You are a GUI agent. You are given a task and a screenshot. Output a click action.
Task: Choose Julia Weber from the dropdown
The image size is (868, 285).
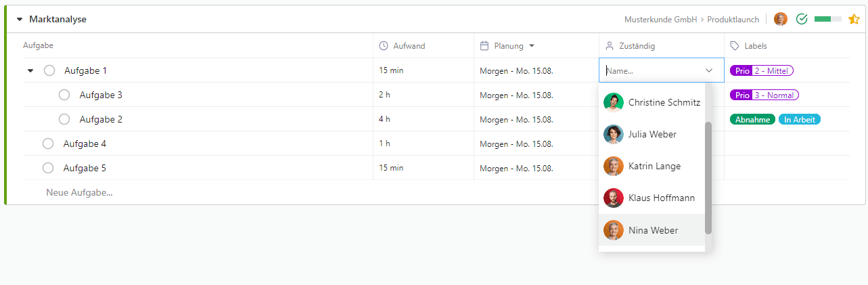tap(652, 134)
